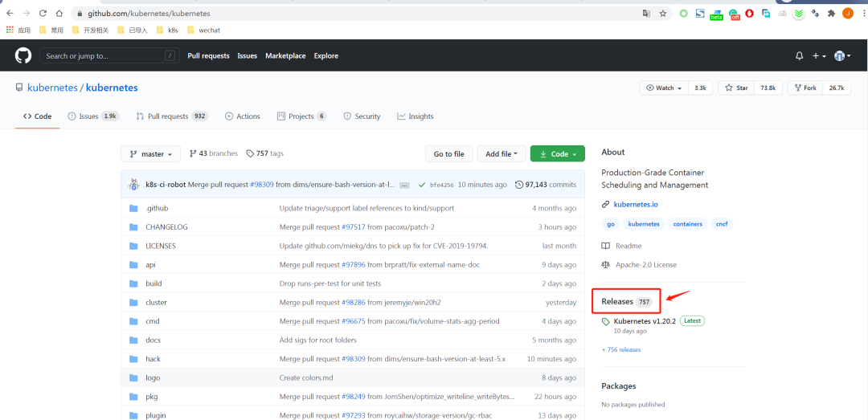This screenshot has height=420, width=868.
Task: Reload the page with refresh icon
Action: coord(43,14)
